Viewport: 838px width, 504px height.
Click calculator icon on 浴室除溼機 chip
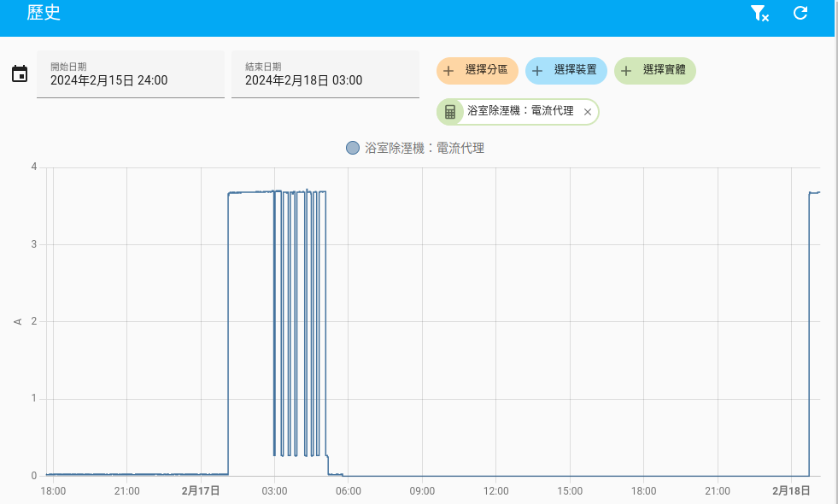tap(450, 112)
